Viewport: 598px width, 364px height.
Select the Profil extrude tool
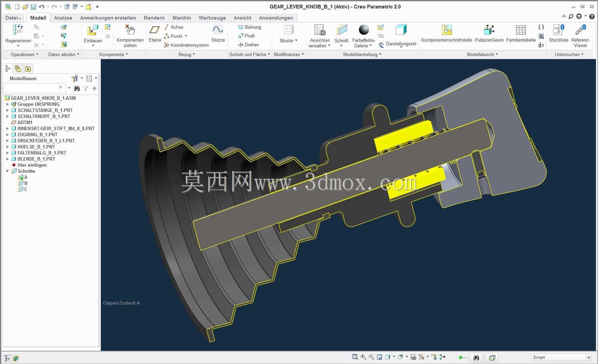point(246,36)
